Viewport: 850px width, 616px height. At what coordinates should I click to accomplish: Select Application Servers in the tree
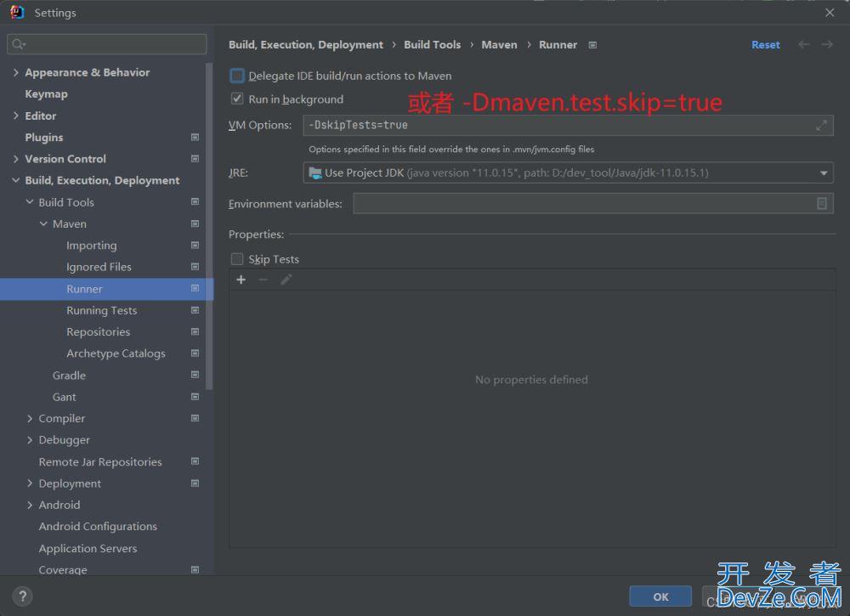pyautogui.click(x=88, y=548)
